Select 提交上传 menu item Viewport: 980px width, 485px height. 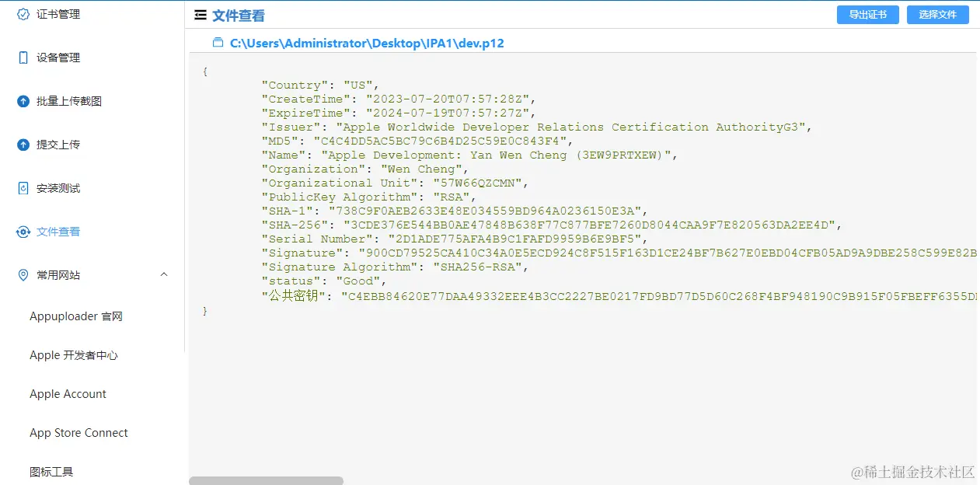58,145
